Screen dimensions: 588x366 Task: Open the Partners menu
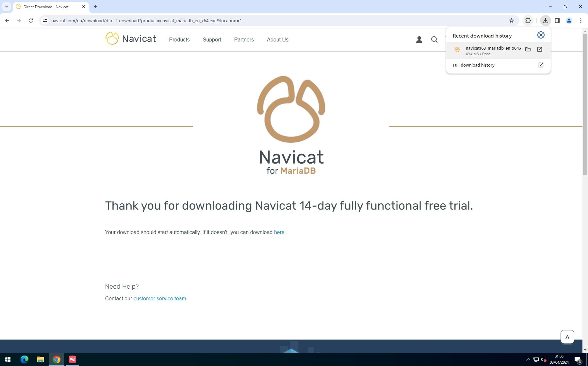click(x=244, y=40)
